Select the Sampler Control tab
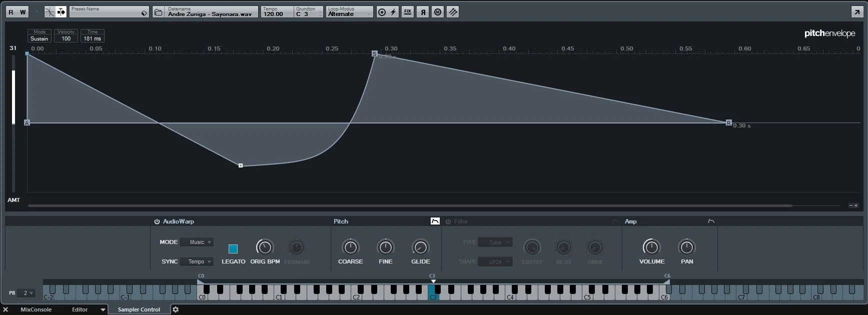The height and width of the screenshot is (315, 868). tap(139, 309)
